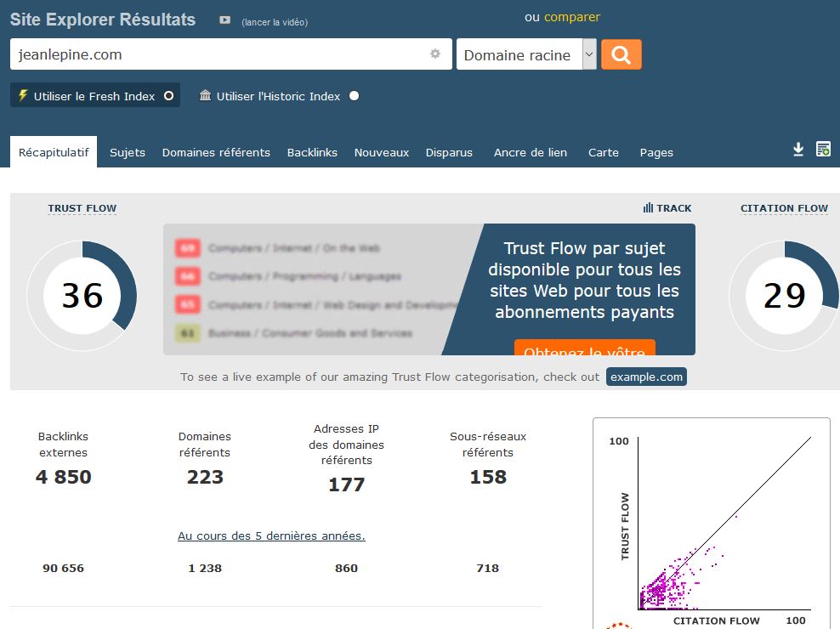Viewport: 840px width, 629px height.
Task: Expand the Domaine racine dropdown arrow
Action: click(589, 54)
